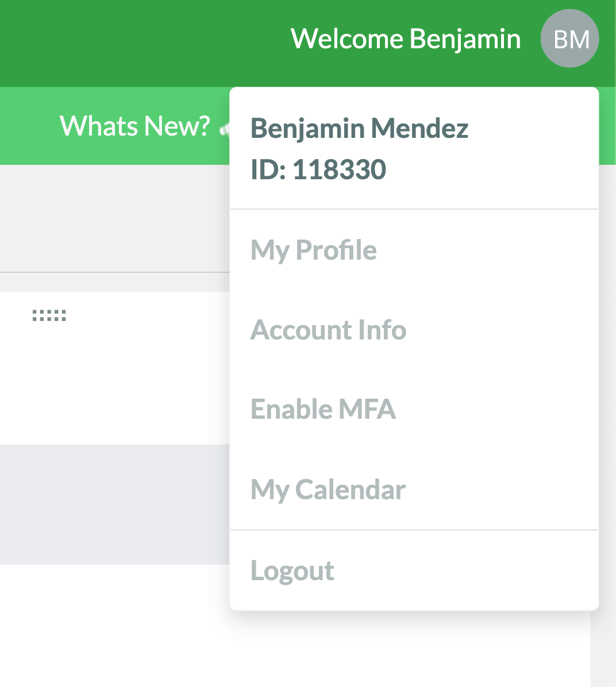Open My Calendar from the menu
This screenshot has height=687, width=616.
point(328,490)
